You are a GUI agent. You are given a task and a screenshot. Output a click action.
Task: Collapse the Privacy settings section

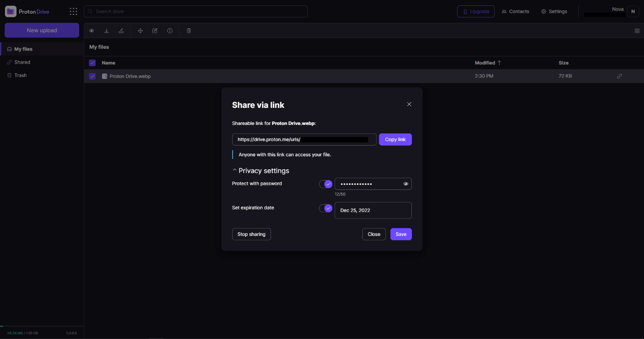point(261,171)
